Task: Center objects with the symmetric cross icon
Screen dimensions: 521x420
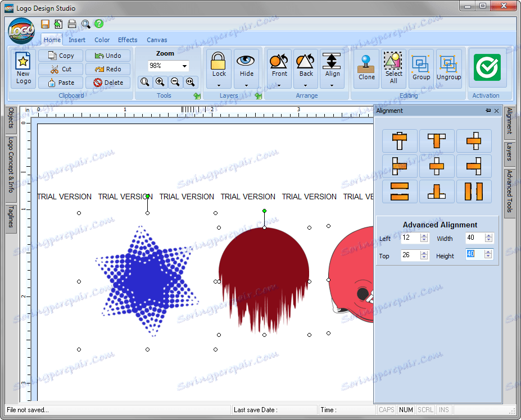Action: tap(437, 166)
